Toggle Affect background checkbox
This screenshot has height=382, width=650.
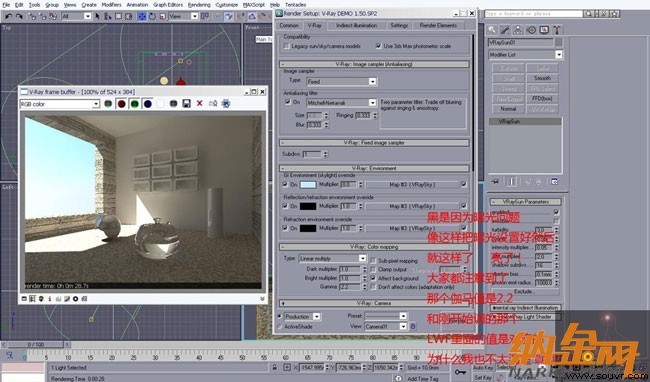[x=373, y=278]
